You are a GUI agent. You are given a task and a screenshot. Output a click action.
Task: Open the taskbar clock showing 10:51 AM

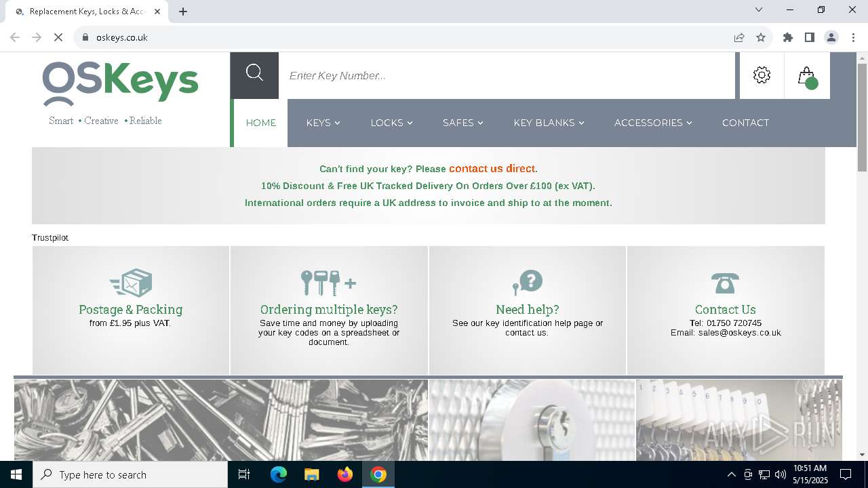[x=810, y=474]
